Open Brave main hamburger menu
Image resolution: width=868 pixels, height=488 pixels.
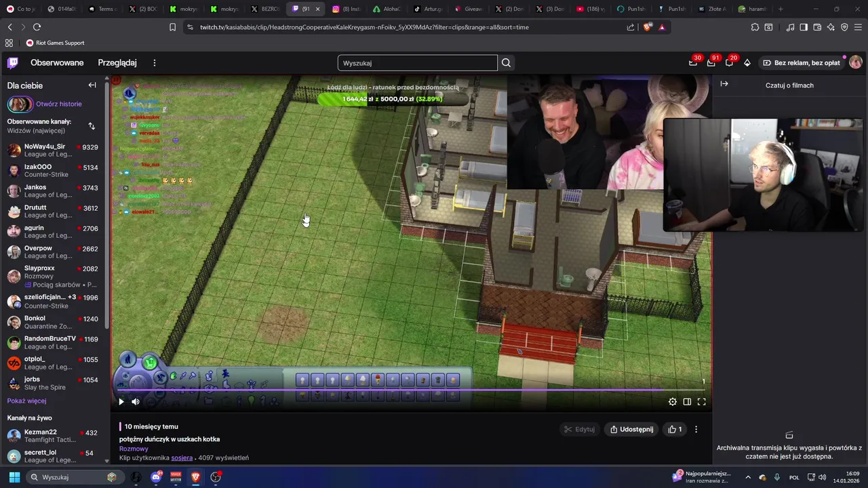click(857, 27)
